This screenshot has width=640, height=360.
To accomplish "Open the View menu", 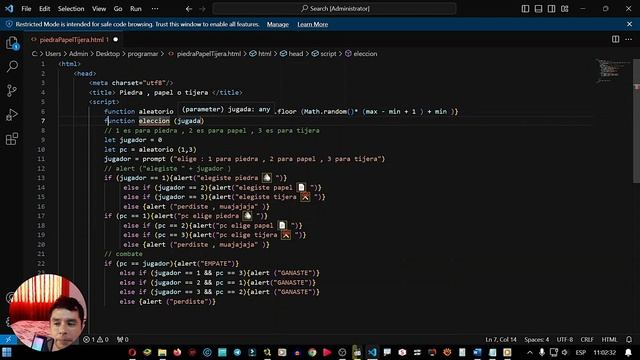I will [x=99, y=9].
